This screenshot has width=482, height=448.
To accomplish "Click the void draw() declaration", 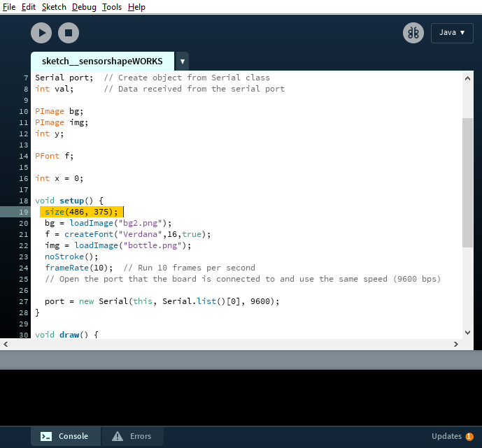I will (66, 334).
